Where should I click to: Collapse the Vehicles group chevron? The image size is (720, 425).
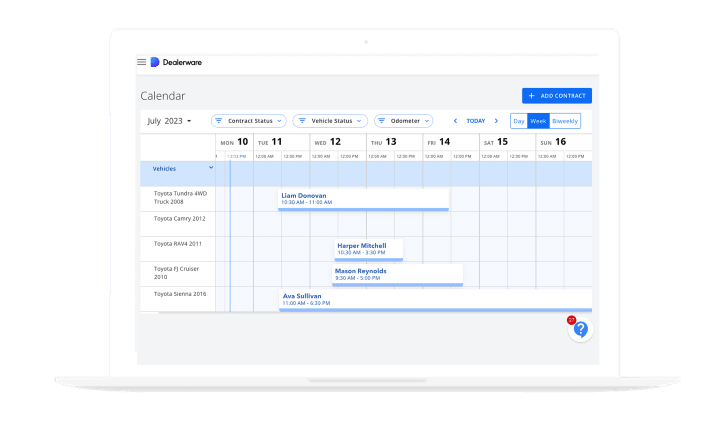coord(210,168)
